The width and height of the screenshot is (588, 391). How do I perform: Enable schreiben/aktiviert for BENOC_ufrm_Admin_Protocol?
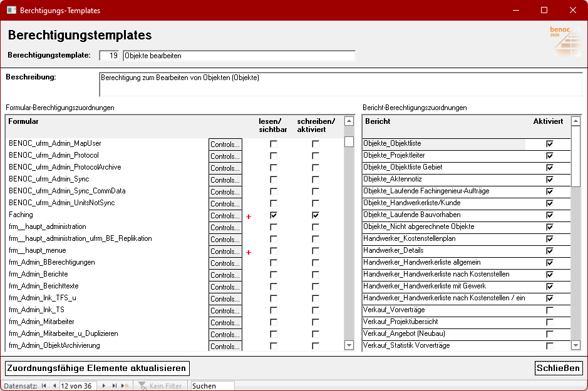[x=316, y=156]
